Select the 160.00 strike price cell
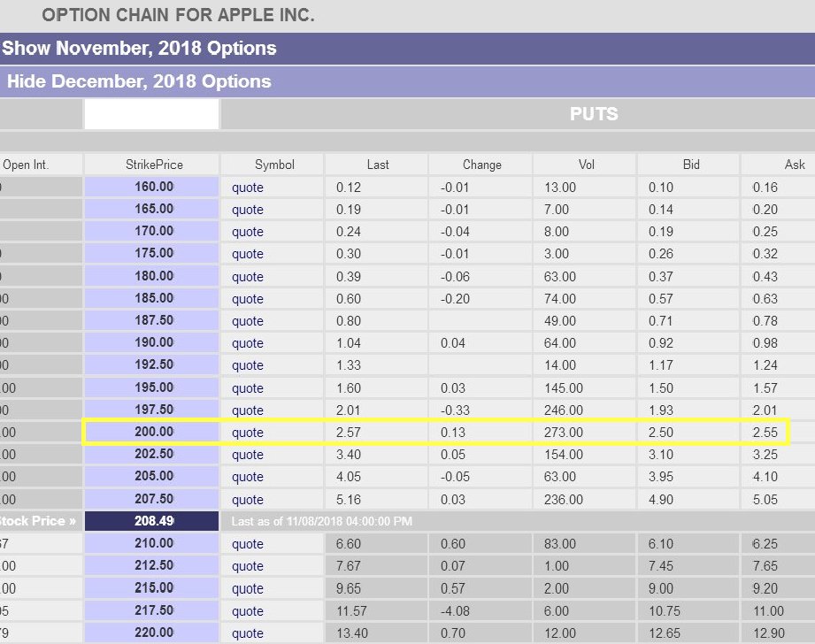 pyautogui.click(x=152, y=187)
